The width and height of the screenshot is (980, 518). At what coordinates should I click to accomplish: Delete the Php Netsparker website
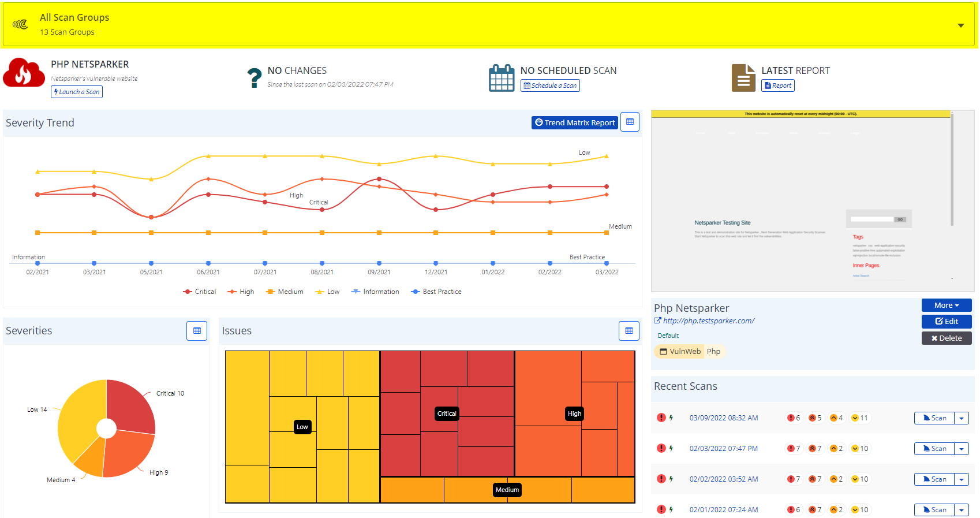point(947,338)
